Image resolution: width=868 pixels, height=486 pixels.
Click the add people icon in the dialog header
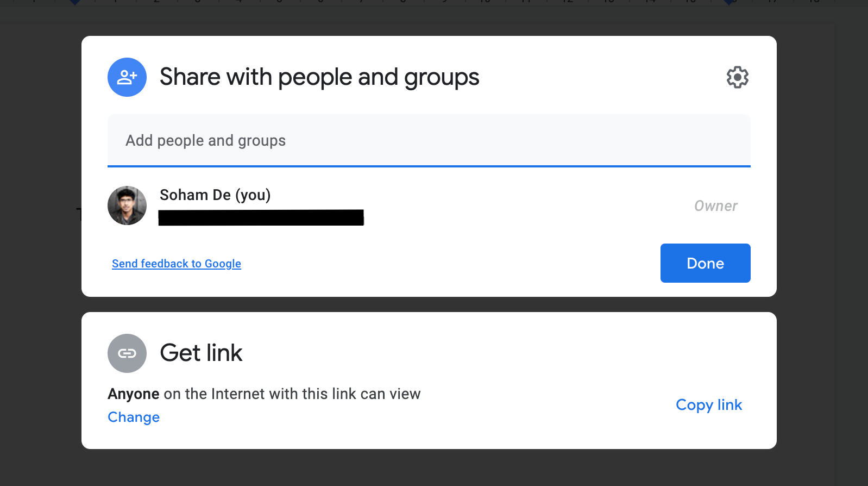click(x=127, y=77)
